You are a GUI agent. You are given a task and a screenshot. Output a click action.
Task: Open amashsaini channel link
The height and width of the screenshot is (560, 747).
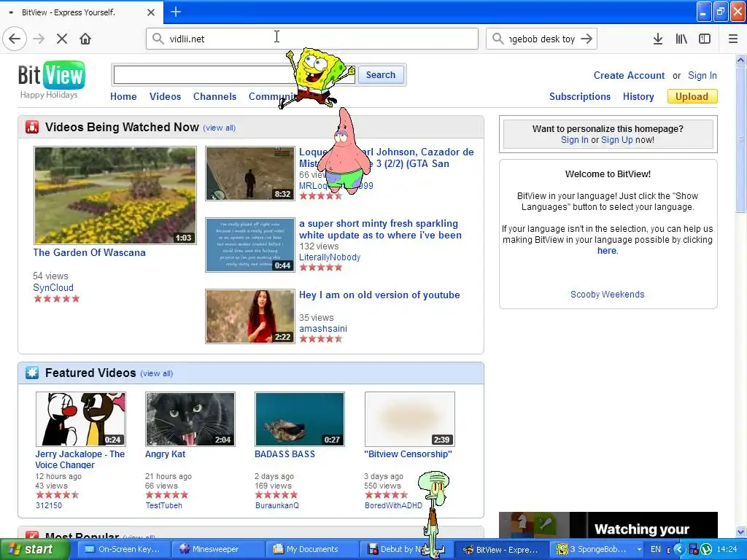(x=323, y=329)
